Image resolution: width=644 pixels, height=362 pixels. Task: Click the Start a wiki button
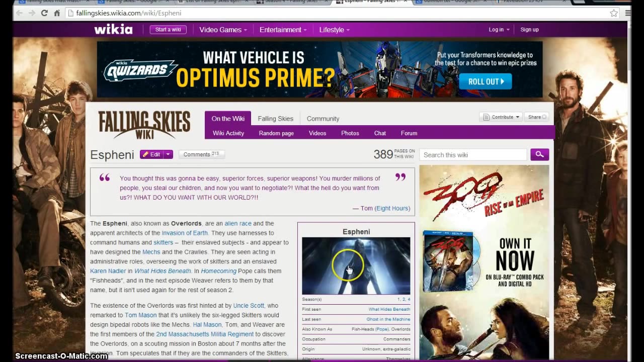pyautogui.click(x=168, y=30)
